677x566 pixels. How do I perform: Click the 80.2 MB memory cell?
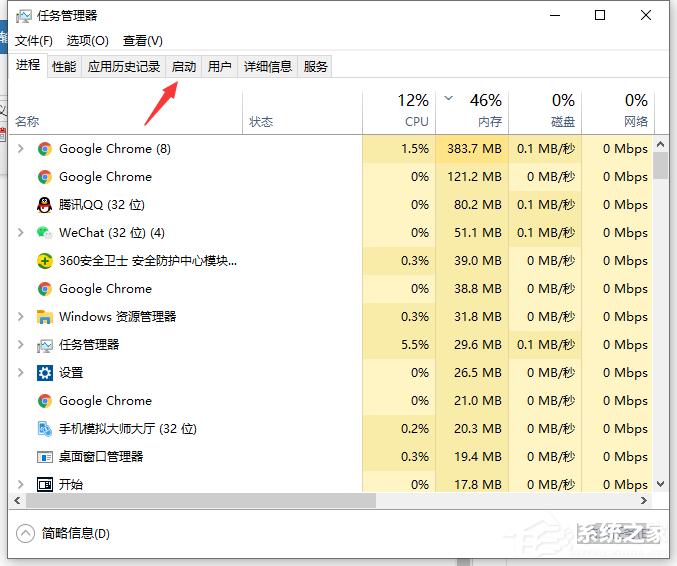pos(472,205)
